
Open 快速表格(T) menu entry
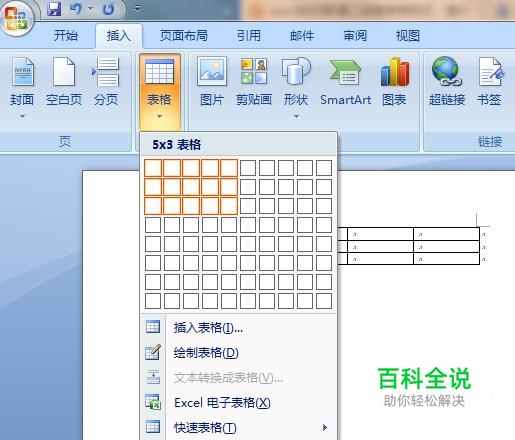click(x=239, y=427)
